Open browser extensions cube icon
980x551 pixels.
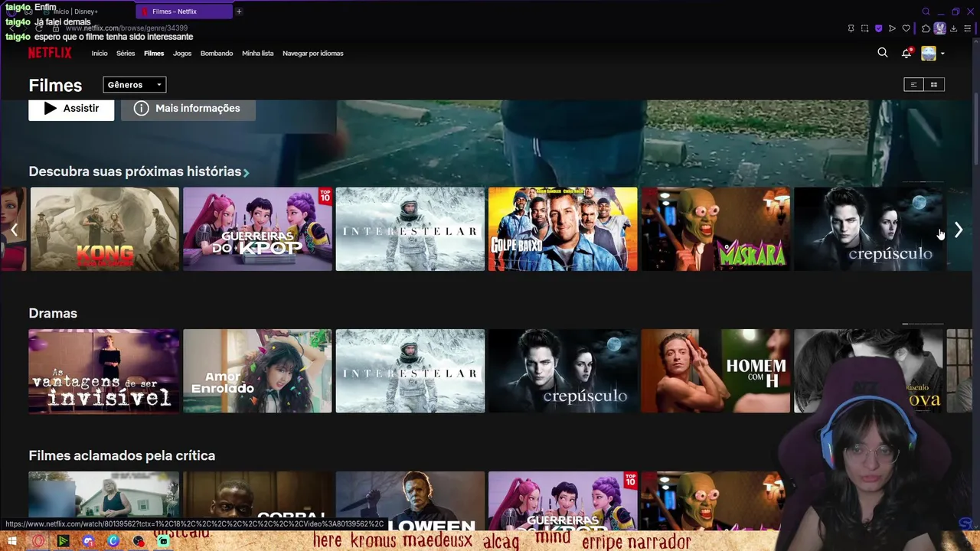point(926,28)
